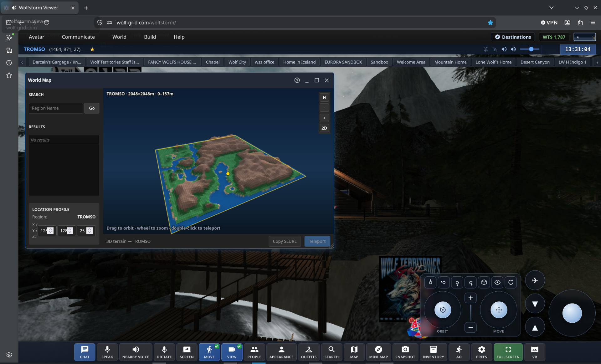Go to Desert Canyon favorite
This screenshot has height=364, width=601.
[x=535, y=62]
